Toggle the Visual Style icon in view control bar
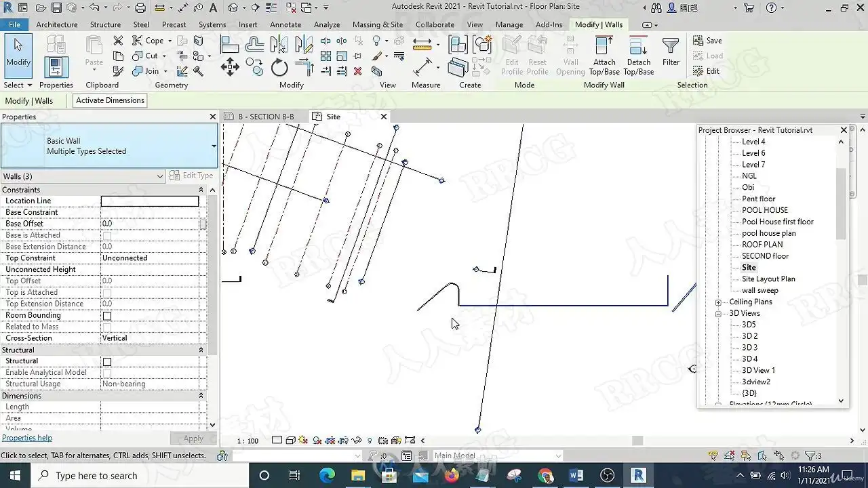 point(290,441)
